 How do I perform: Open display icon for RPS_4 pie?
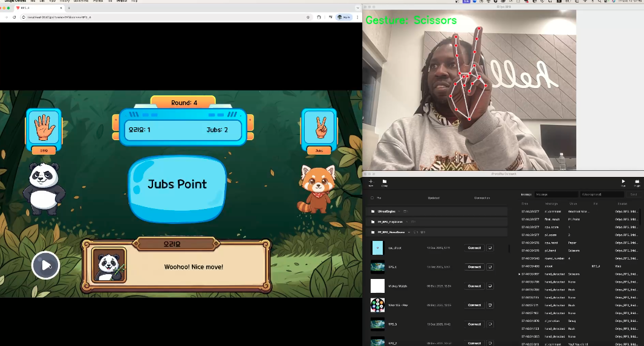(x=490, y=267)
